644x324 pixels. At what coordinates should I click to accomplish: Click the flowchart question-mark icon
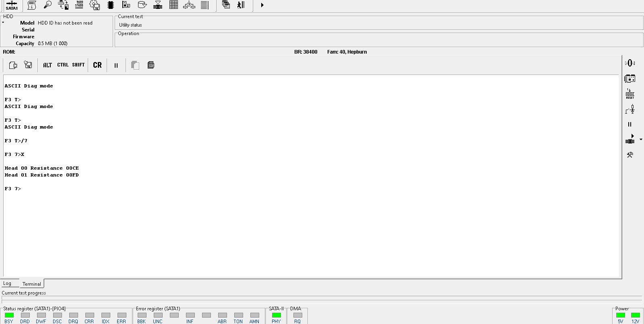(189, 5)
